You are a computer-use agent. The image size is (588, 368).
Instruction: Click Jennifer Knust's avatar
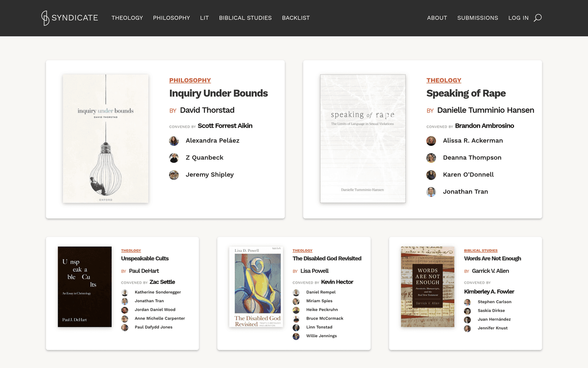pyautogui.click(x=468, y=329)
